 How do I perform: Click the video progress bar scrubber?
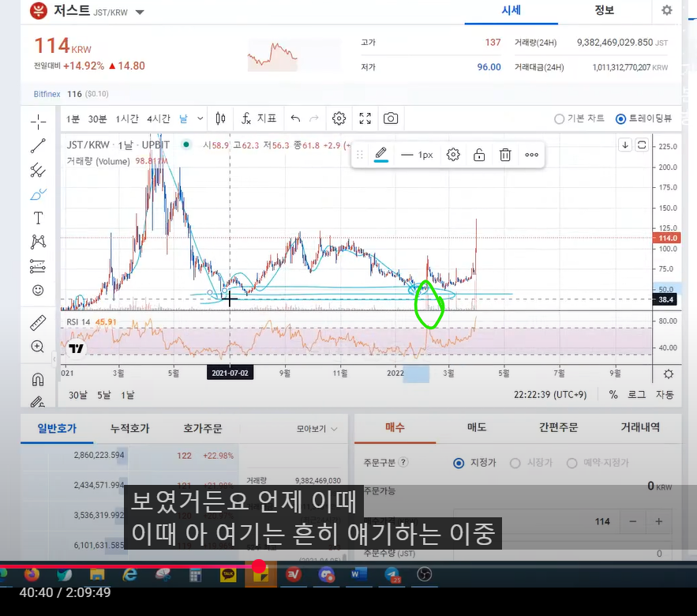point(259,566)
